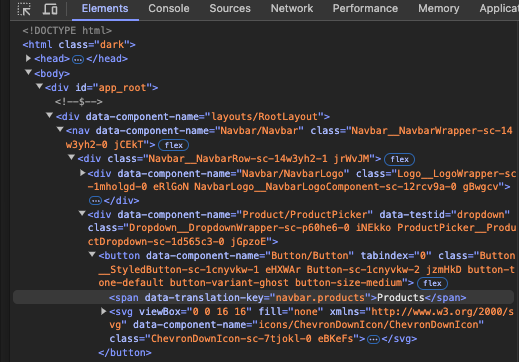Viewport: 519px width, 362px height.
Task: Collapse the Button/Button element arrow
Action: click(x=92, y=255)
